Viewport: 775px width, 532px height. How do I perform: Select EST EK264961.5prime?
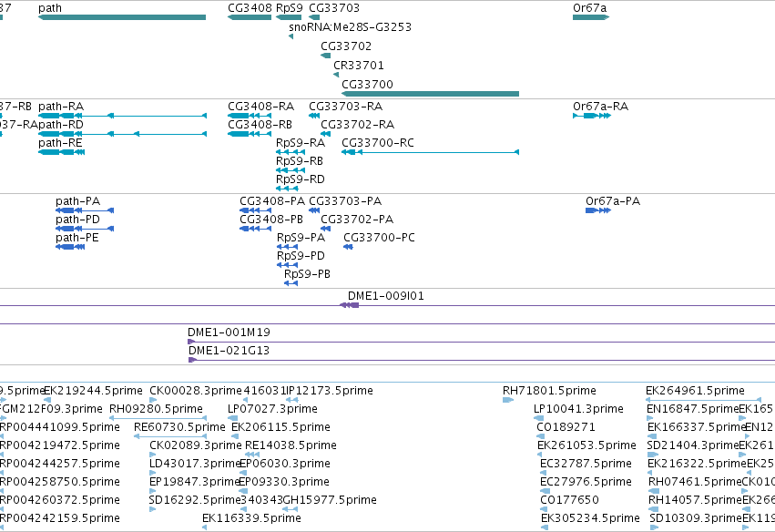(x=695, y=391)
